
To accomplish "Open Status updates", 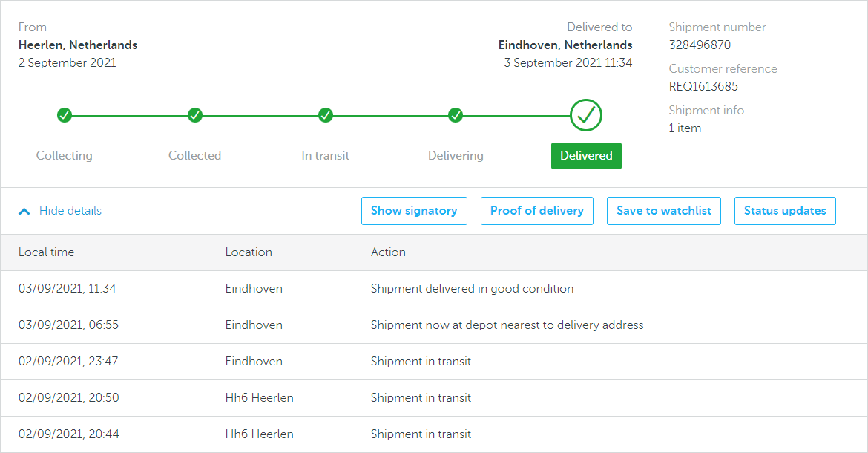I will click(785, 211).
